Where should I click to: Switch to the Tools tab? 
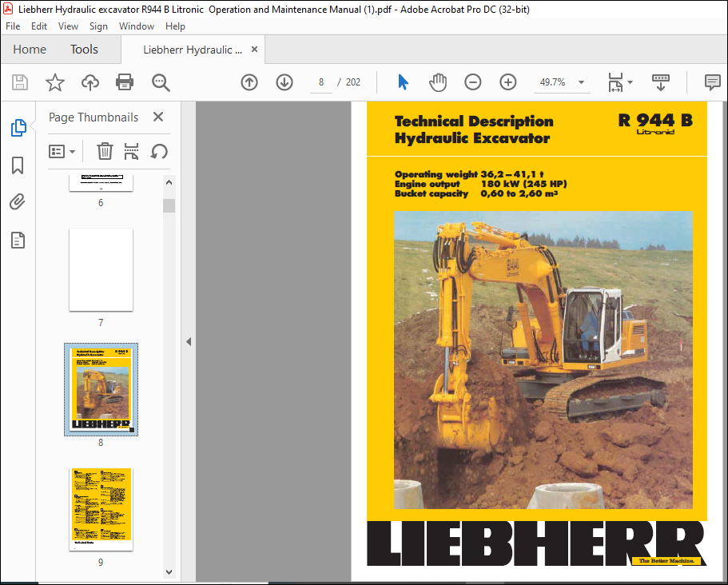[84, 50]
